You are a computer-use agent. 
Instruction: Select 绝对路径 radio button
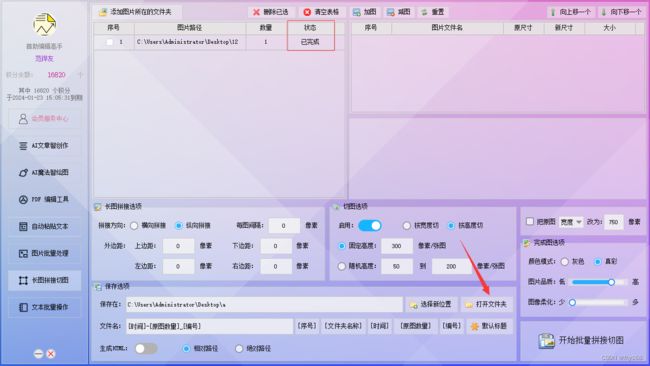(x=239, y=349)
